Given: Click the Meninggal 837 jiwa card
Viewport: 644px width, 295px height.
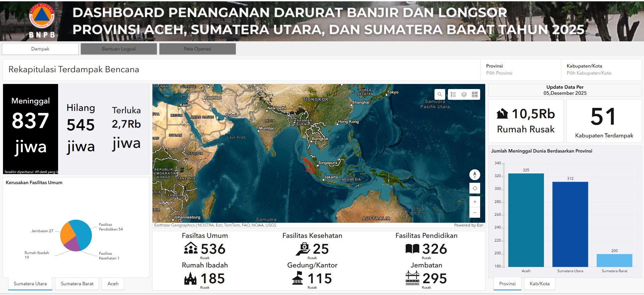Looking at the screenshot, I should 31,129.
